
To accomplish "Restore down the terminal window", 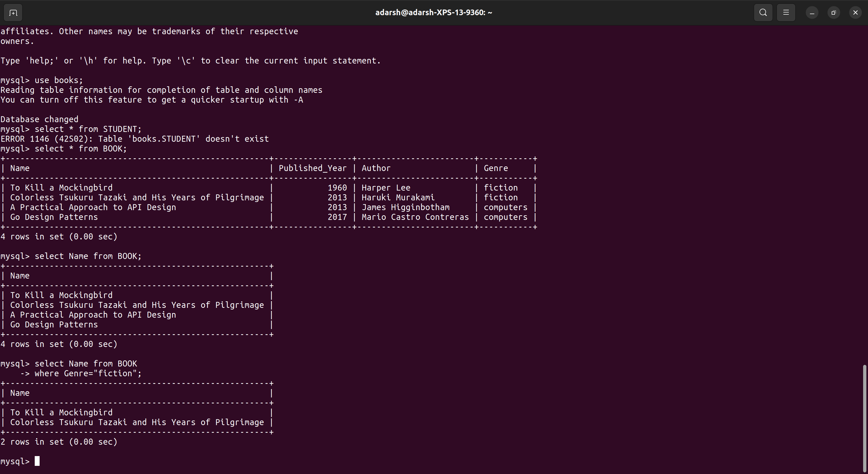I will click(x=833, y=13).
